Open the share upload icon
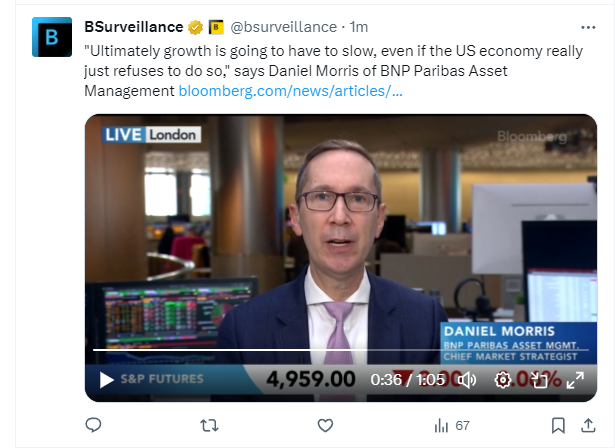 [x=588, y=425]
